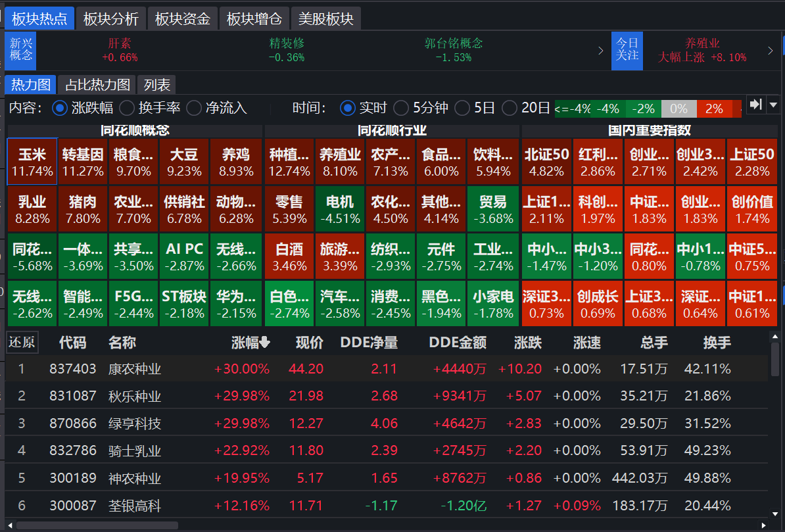Screen dimensions: 785x532
Task: Switch to the 板块资金 tab
Action: tap(182, 19)
